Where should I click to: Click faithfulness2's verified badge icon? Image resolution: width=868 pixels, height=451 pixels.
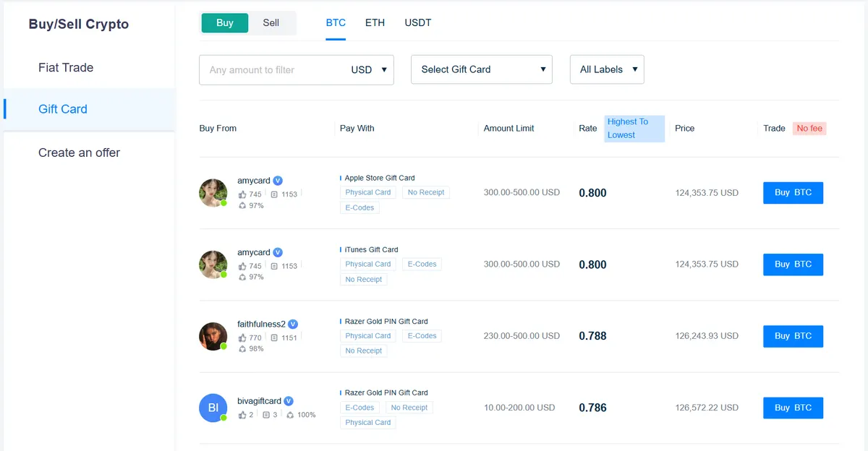click(x=293, y=325)
